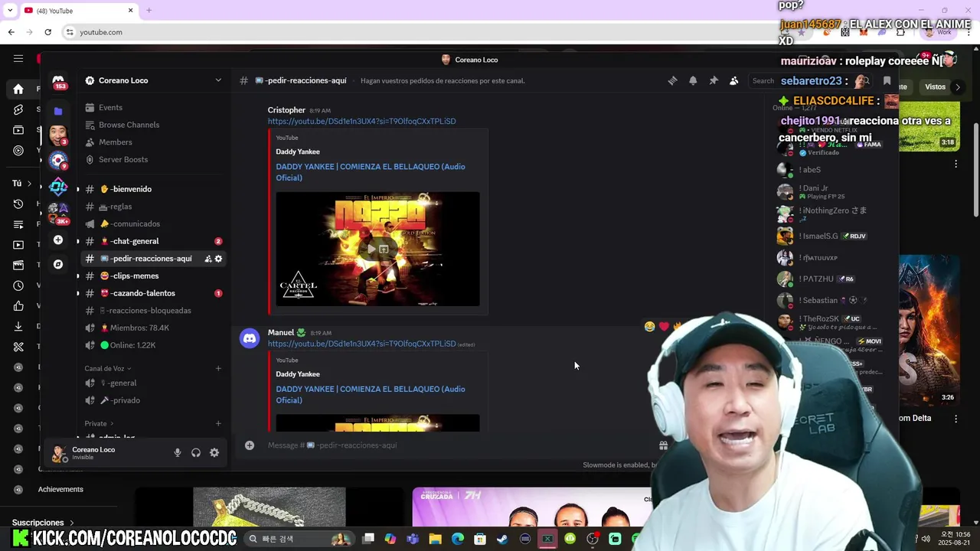Open Events in the Discord sidebar
Screen dimensions: 980x551
click(153, 107)
